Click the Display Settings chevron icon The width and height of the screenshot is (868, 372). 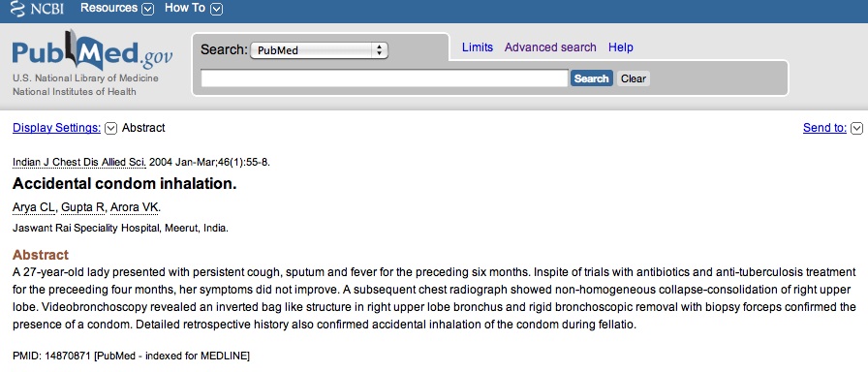click(x=110, y=129)
